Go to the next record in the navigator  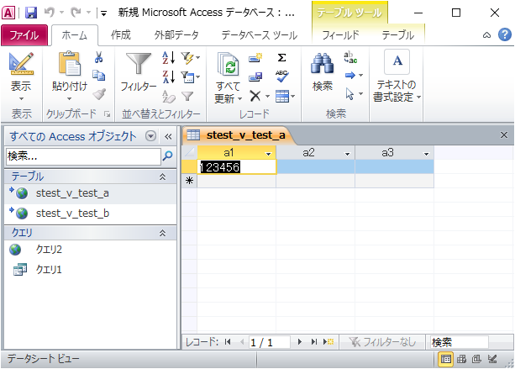pyautogui.click(x=300, y=342)
